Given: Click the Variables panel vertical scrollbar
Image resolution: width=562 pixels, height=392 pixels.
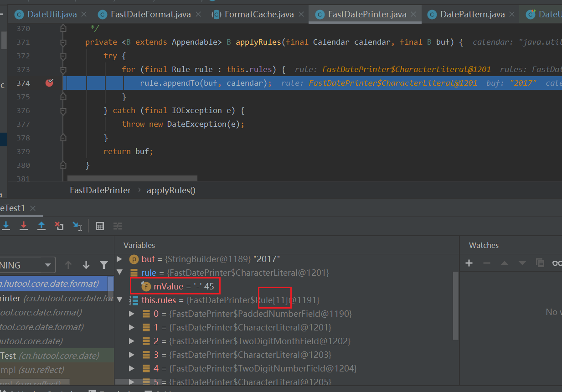Looking at the screenshot, I should pos(455,305).
